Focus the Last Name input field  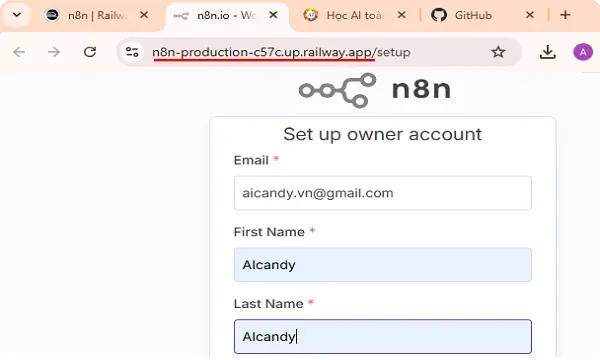(x=383, y=336)
